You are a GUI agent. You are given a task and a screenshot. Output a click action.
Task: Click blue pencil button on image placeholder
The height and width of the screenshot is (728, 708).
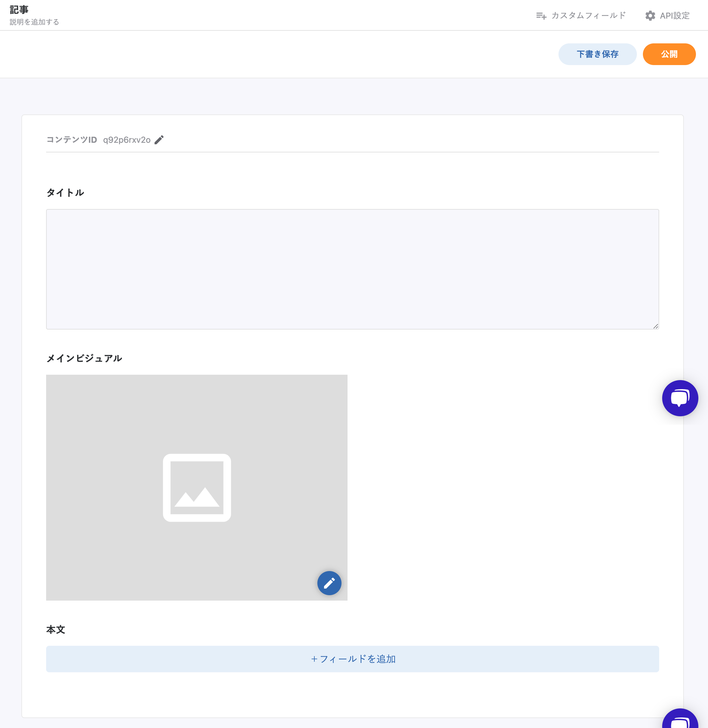click(x=329, y=583)
